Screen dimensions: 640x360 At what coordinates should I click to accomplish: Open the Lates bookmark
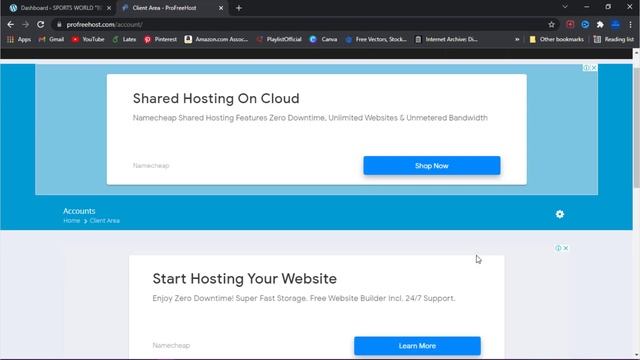pos(124,39)
